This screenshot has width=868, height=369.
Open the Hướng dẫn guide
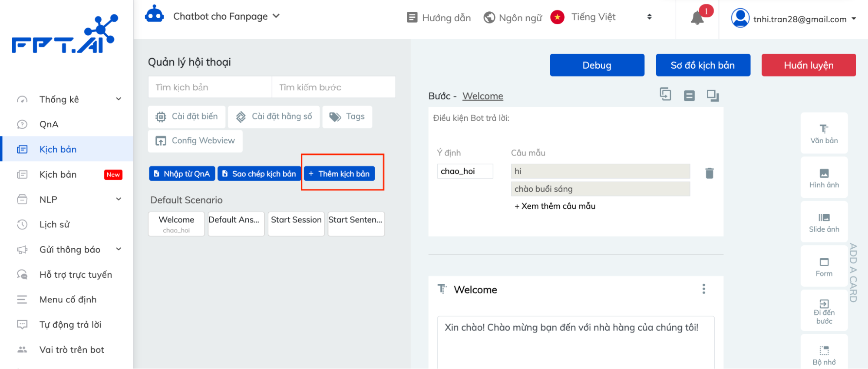pos(439,17)
